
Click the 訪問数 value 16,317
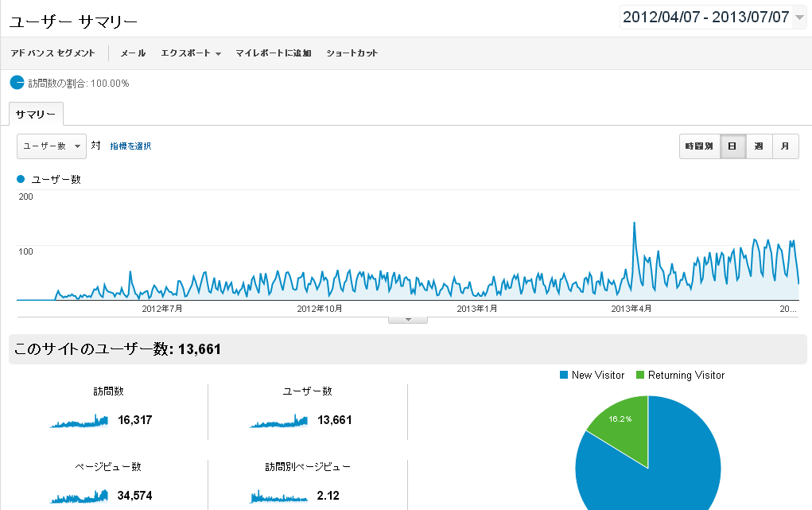click(135, 420)
